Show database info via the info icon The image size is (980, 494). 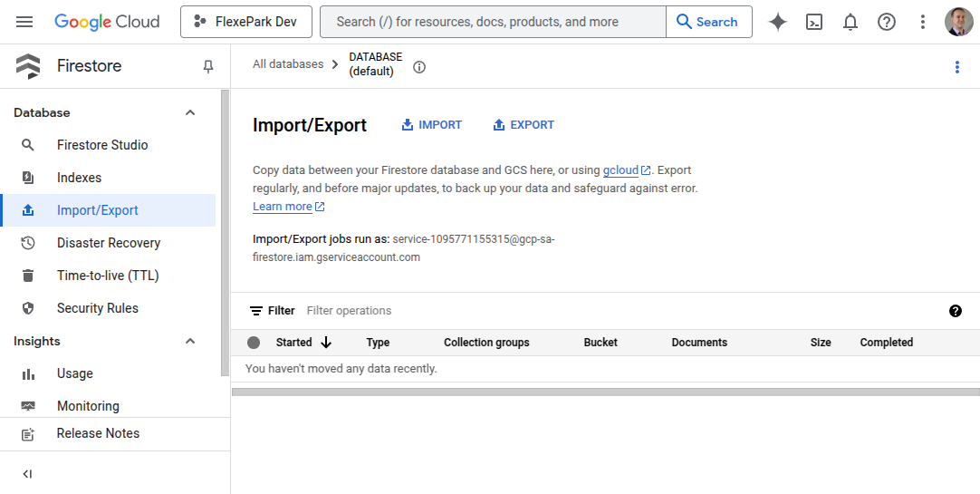[419, 67]
